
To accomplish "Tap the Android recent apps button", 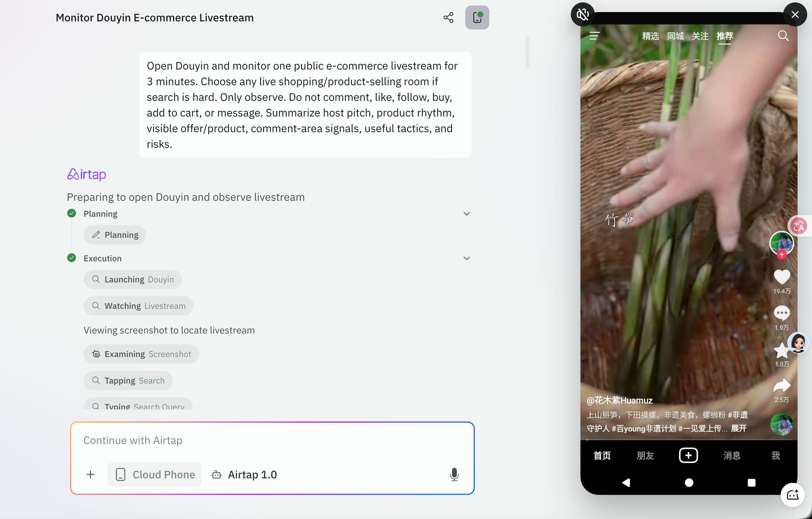I will click(751, 482).
